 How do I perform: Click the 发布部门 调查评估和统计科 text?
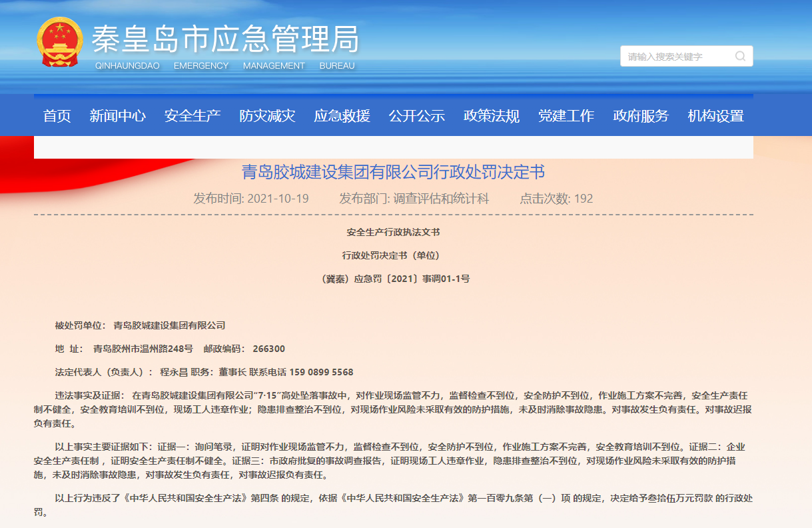[414, 199]
